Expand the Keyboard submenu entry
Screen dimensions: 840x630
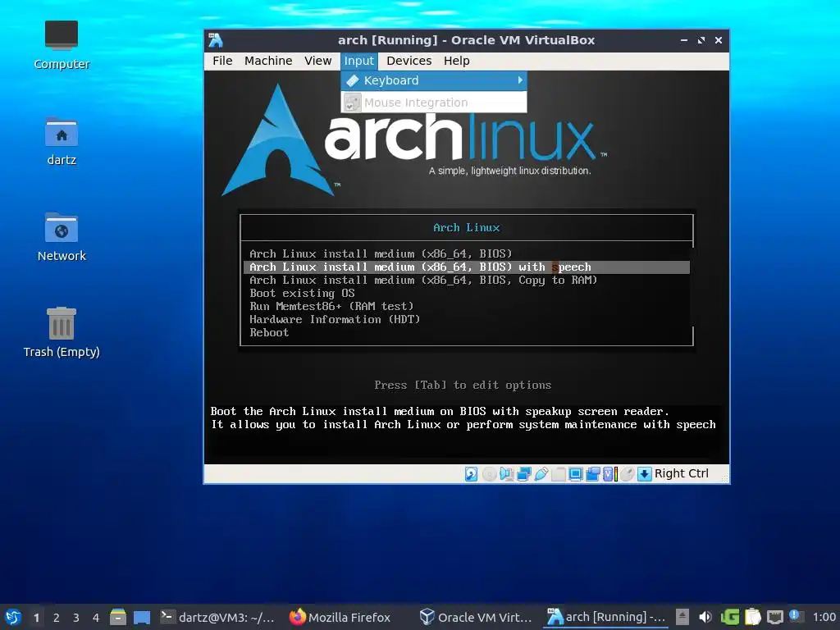434,80
